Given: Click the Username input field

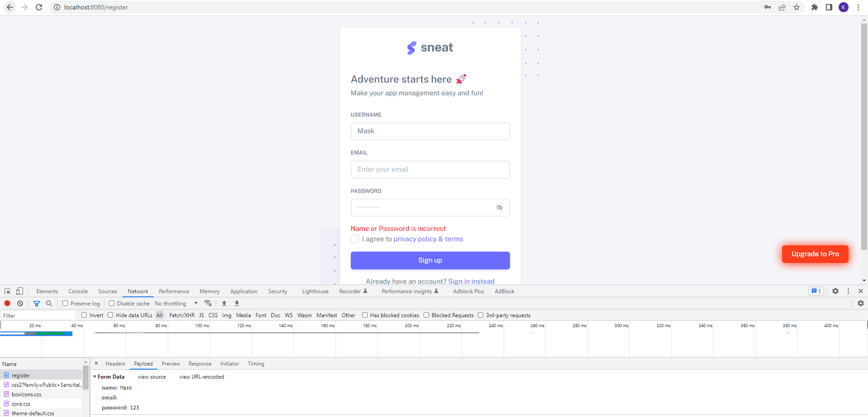Looking at the screenshot, I should click(430, 131).
